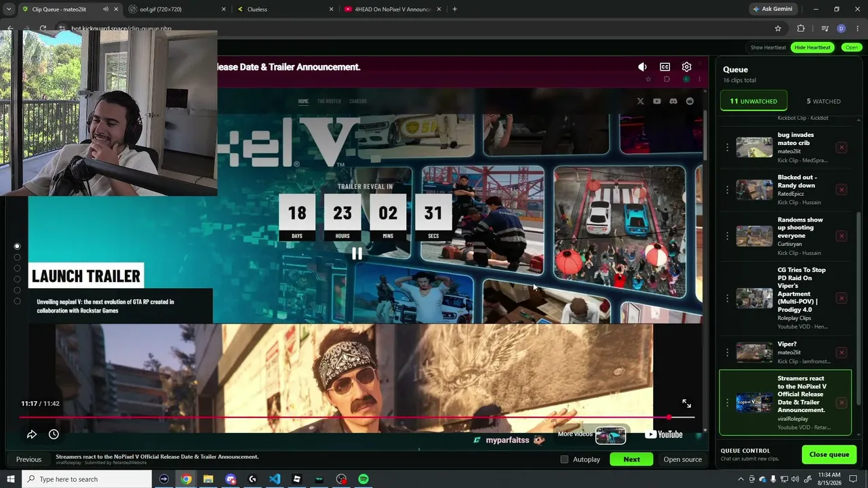
Task: Click the Windows taskbar search box
Action: pyautogui.click(x=87, y=479)
